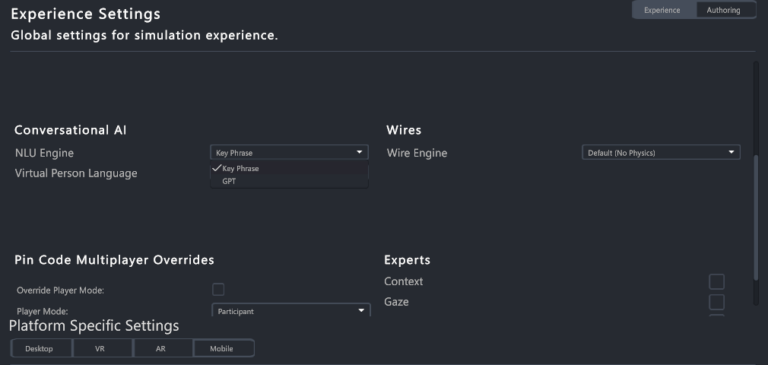768x365 pixels.
Task: Tick the Gaze expert checkbox
Action: tap(716, 302)
